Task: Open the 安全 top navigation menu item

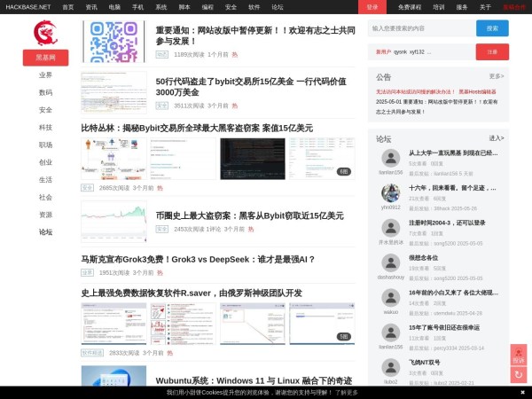Action: [231, 6]
